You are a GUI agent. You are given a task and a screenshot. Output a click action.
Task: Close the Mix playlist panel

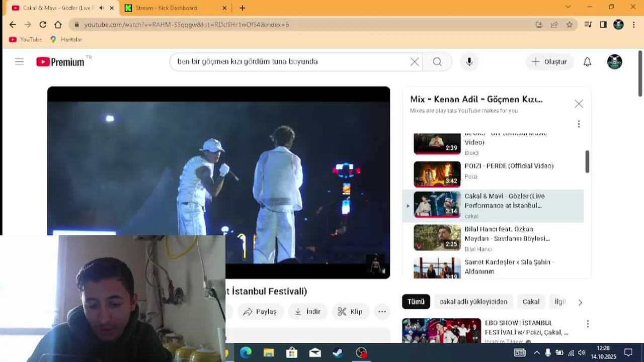pyautogui.click(x=579, y=104)
